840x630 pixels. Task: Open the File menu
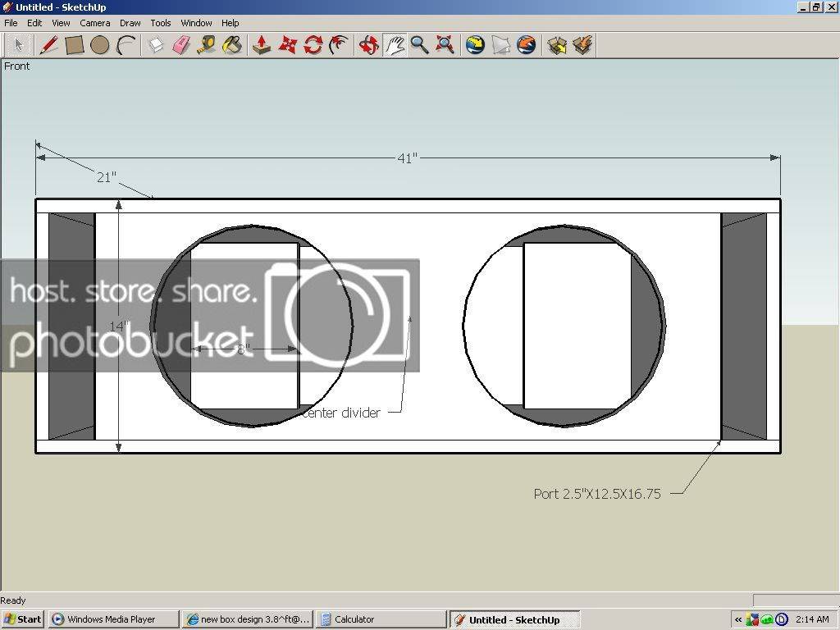click(x=11, y=23)
